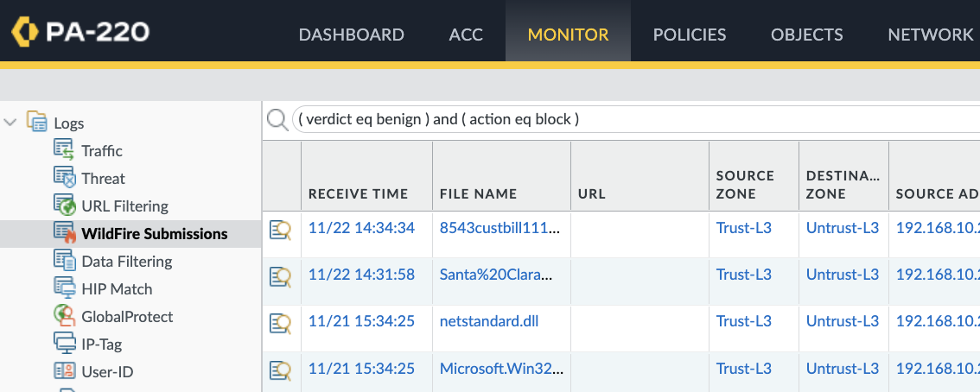Sort by SOURCE ZONE column
This screenshot has height=392, width=980.
[x=746, y=185]
